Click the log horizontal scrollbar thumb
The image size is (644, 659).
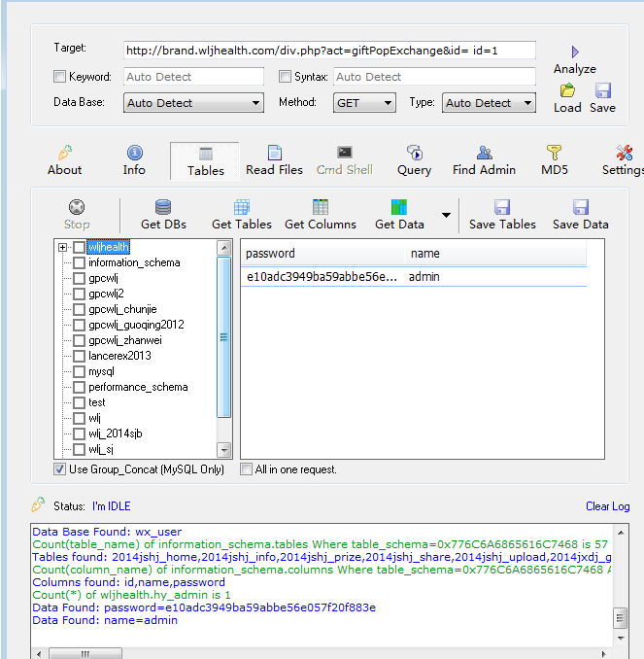(85, 654)
